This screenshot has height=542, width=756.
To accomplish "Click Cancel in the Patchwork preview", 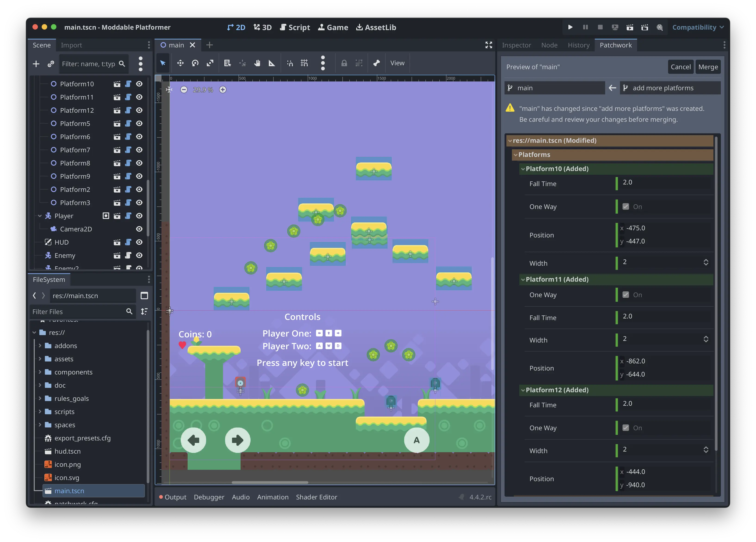I will (680, 67).
